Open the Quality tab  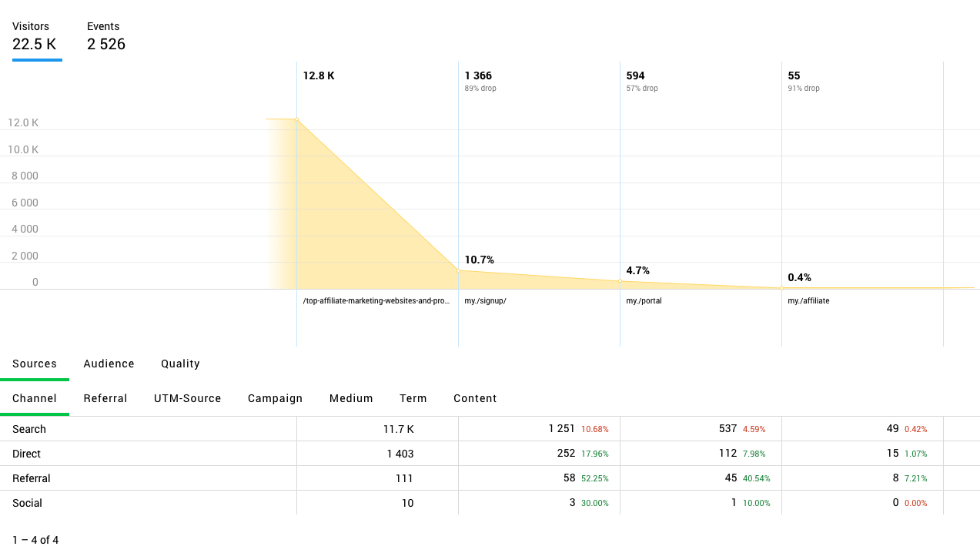click(x=180, y=364)
